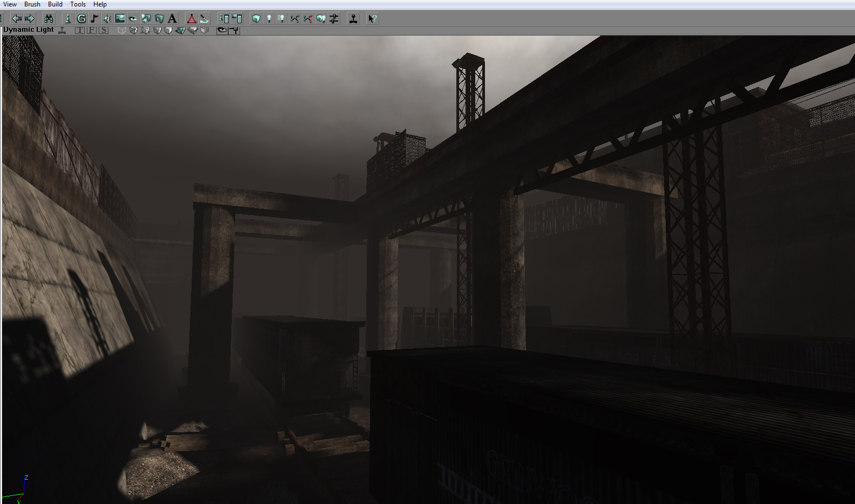Open the Texture browser landscape icon
Viewport: 855px width, 504px height.
(x=120, y=19)
